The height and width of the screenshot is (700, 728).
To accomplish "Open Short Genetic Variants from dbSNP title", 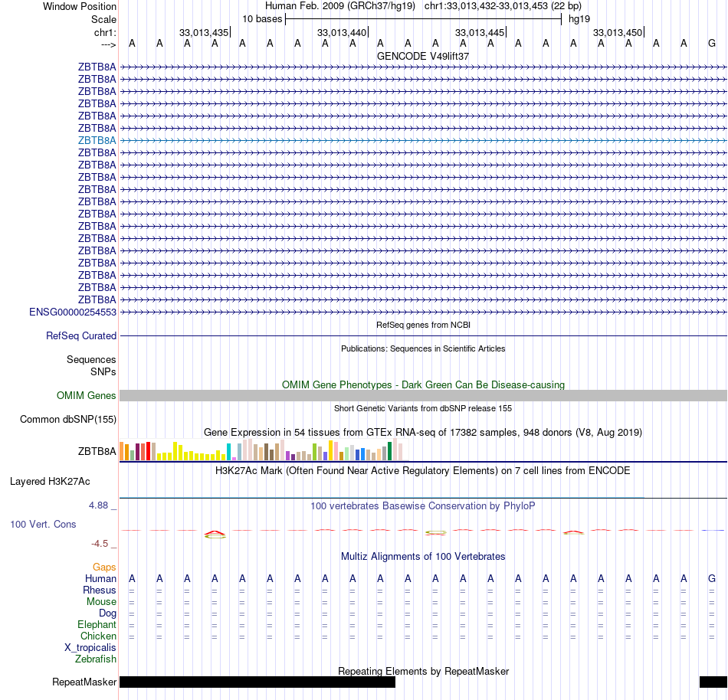I will point(423,409).
